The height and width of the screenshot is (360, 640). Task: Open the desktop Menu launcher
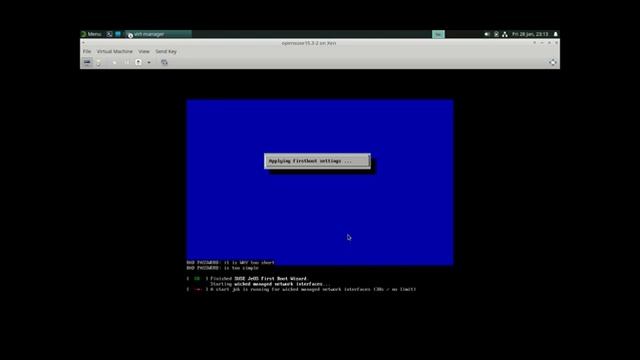pyautogui.click(x=91, y=34)
